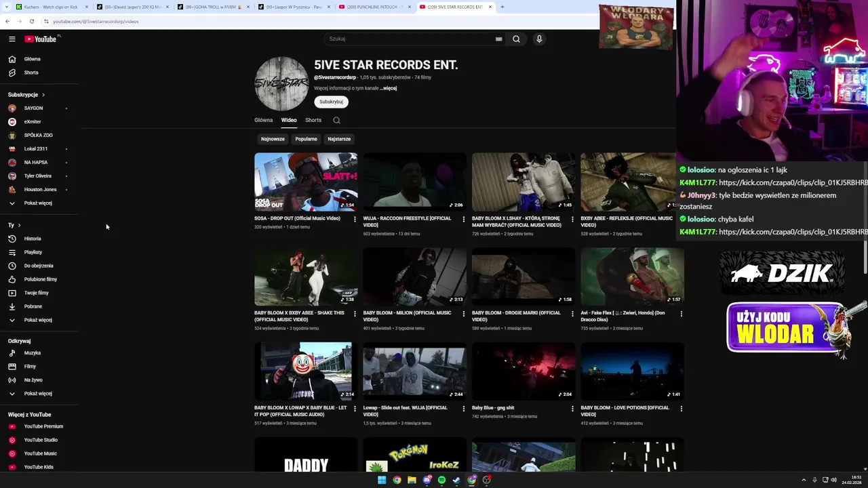
Task: Switch to the channel Wideo tab
Action: [x=289, y=120]
